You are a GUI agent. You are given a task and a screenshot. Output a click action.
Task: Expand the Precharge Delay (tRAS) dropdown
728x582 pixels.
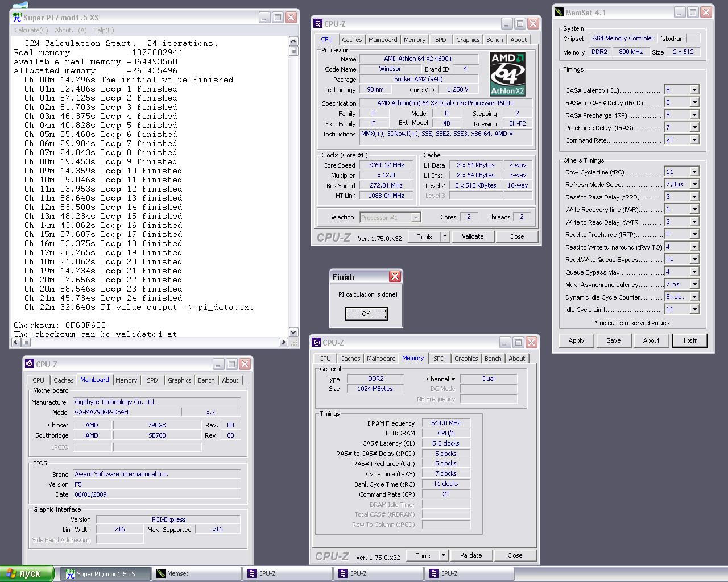[x=694, y=127]
